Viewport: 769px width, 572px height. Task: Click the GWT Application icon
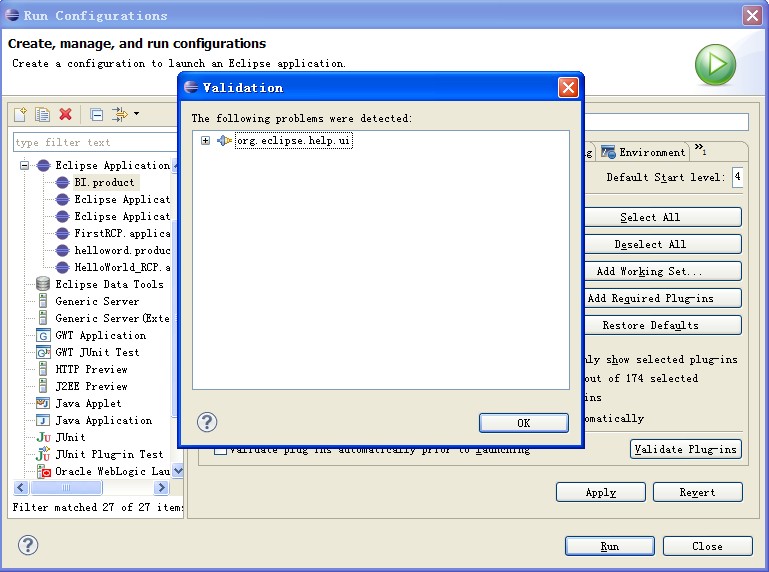point(43,336)
